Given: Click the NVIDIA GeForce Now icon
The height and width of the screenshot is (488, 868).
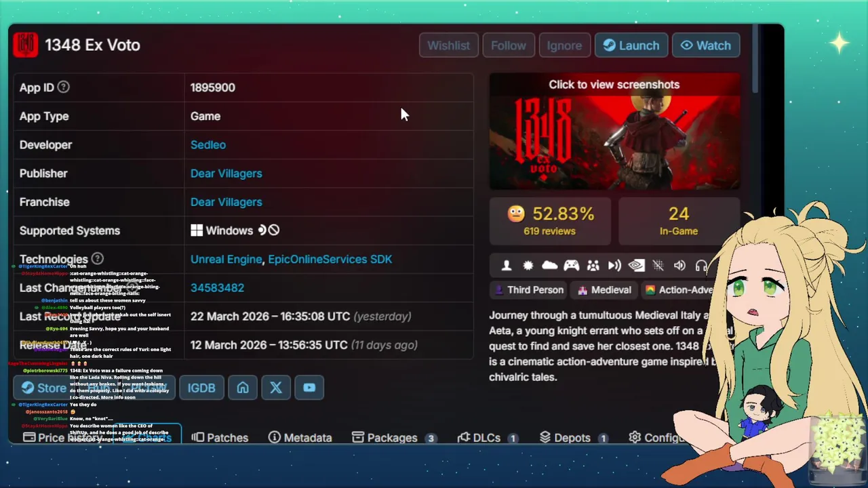Looking at the screenshot, I should (x=636, y=266).
